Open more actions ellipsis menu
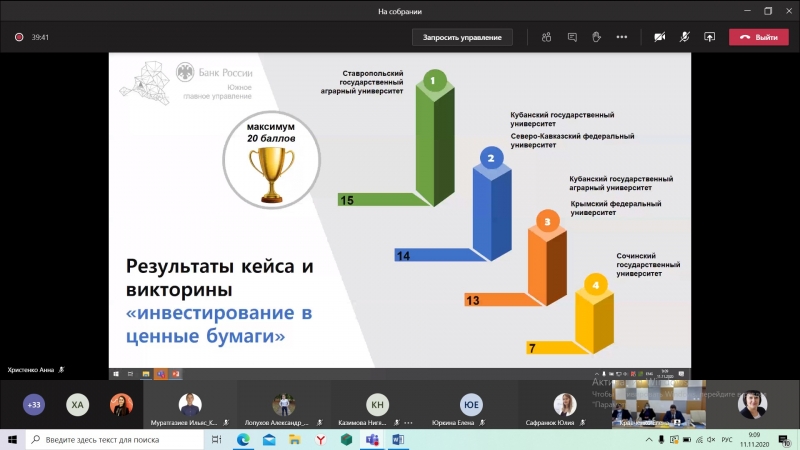 coord(621,37)
